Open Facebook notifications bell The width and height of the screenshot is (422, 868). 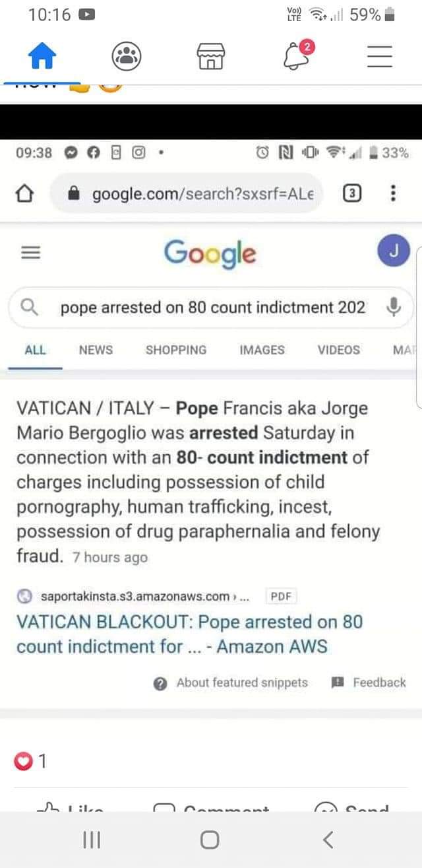click(297, 56)
